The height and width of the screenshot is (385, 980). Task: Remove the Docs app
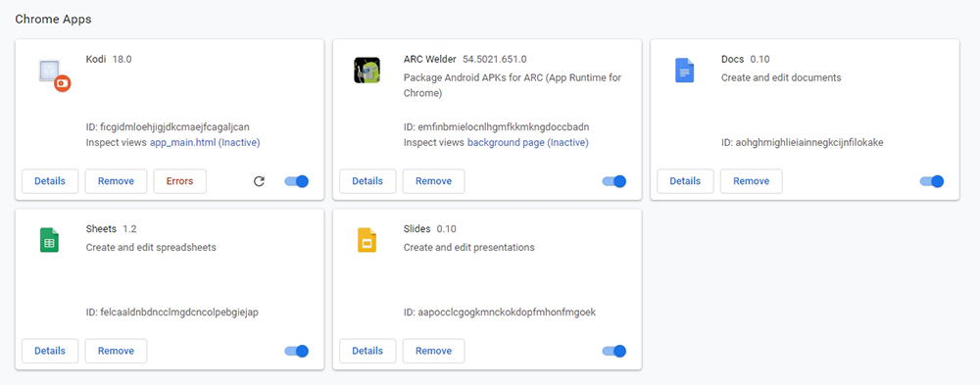click(x=752, y=181)
